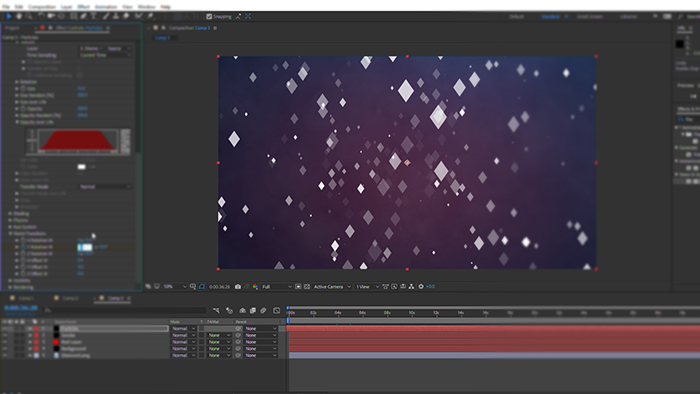Open the Graph Editor icon in timeline

276,310
